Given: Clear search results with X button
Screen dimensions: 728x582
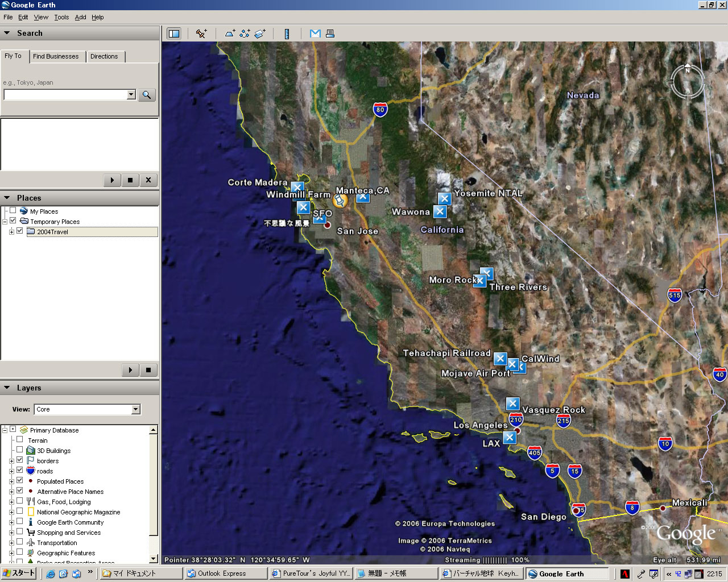Looking at the screenshot, I should [x=148, y=180].
